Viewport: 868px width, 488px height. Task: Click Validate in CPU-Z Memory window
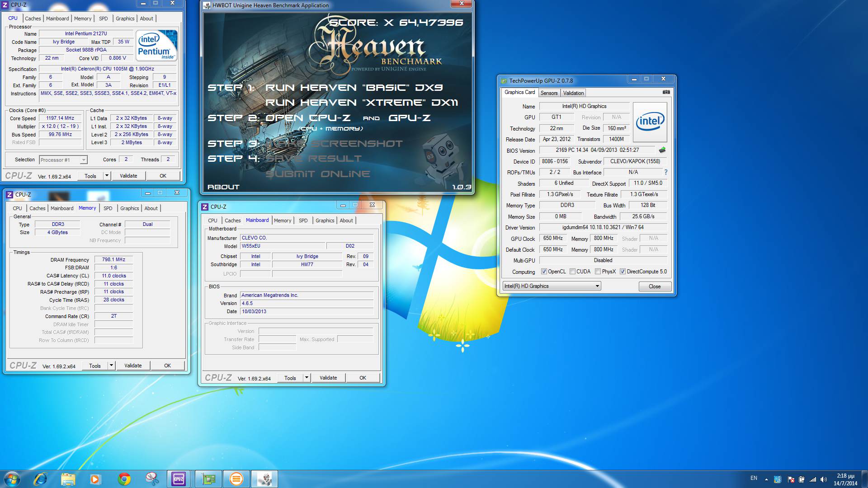tap(133, 366)
